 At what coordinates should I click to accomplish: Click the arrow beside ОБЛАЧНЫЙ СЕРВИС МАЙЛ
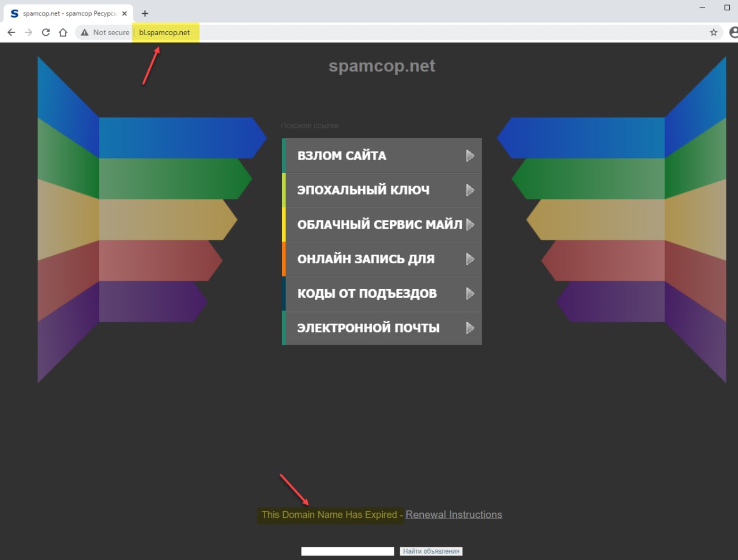tap(470, 225)
